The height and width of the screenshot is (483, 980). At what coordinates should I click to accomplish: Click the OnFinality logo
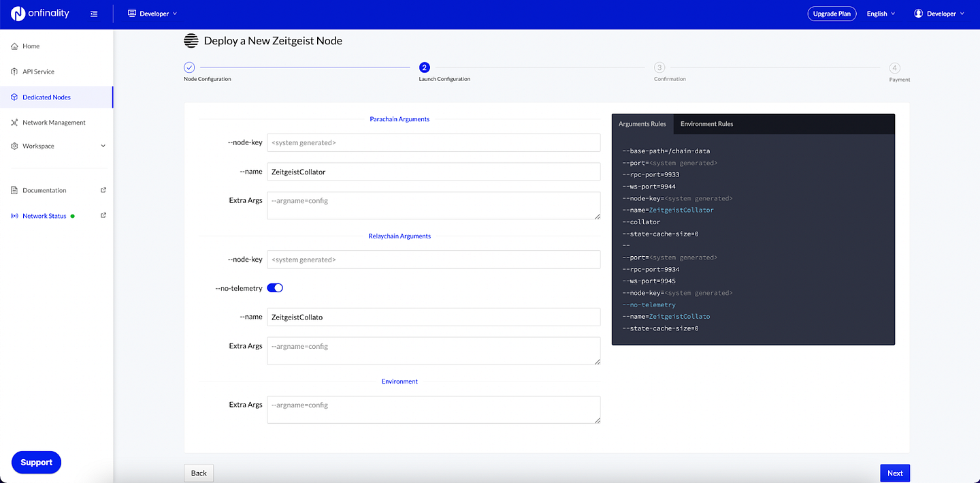(40, 14)
